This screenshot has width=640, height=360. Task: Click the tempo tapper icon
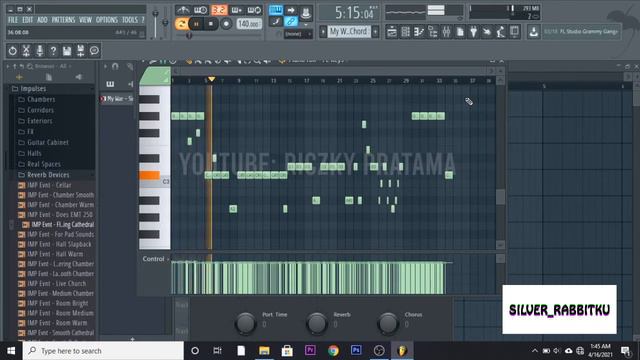coord(487,32)
